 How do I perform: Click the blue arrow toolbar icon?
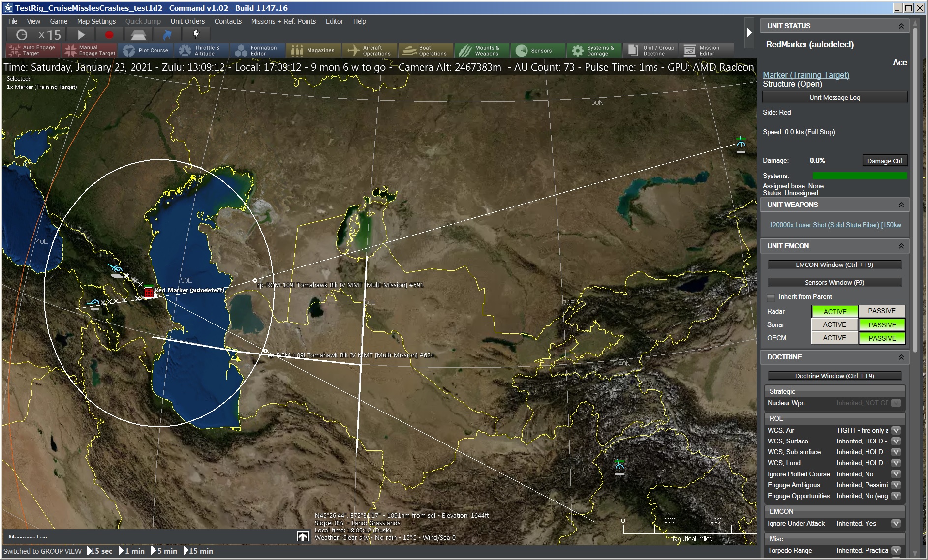pos(167,35)
